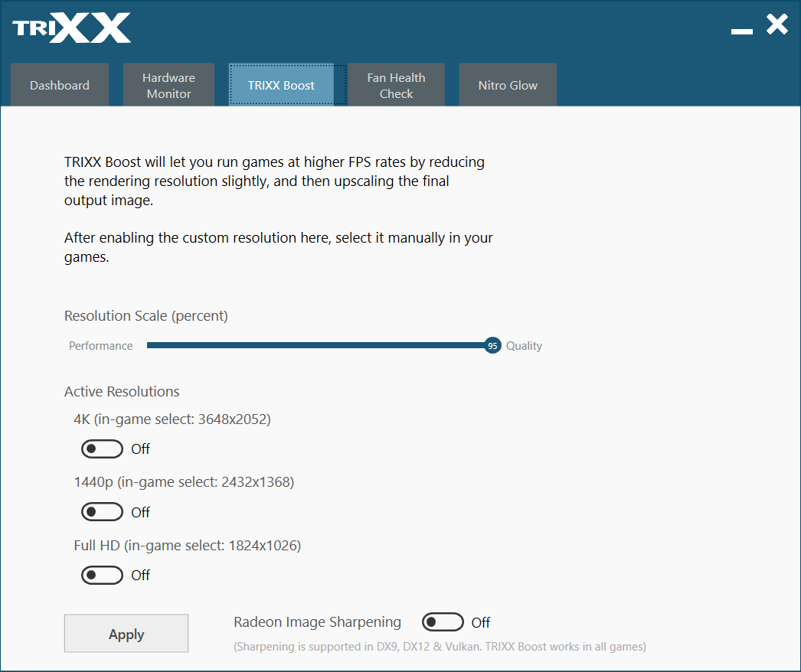This screenshot has width=801, height=672.
Task: Click the Radeon Image Sharpening label
Action: tap(317, 622)
